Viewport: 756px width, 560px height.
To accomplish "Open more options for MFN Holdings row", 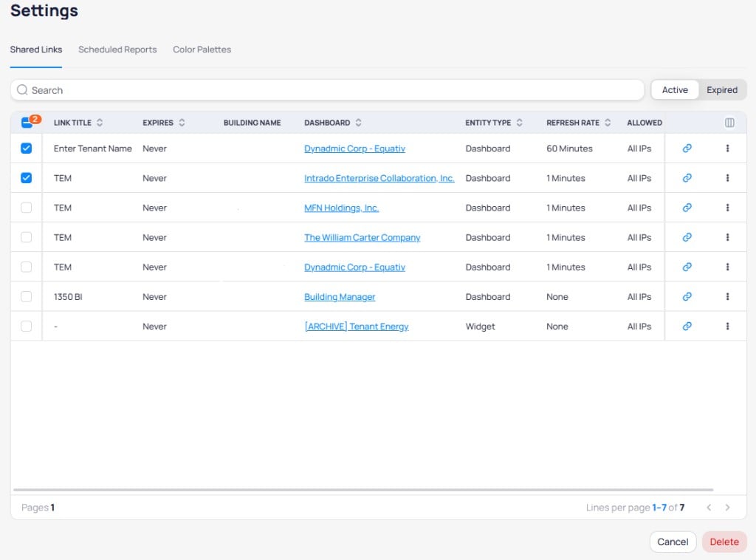I will click(x=727, y=208).
